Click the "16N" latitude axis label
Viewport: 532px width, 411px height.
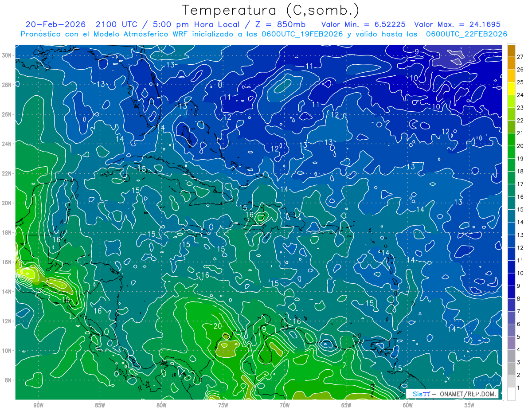click(x=7, y=262)
